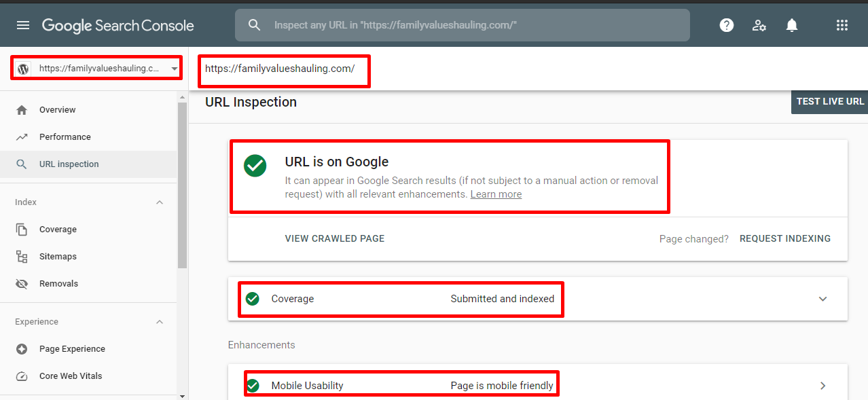The image size is (868, 400).
Task: Click REQUEST INDEXING
Action: pos(785,239)
